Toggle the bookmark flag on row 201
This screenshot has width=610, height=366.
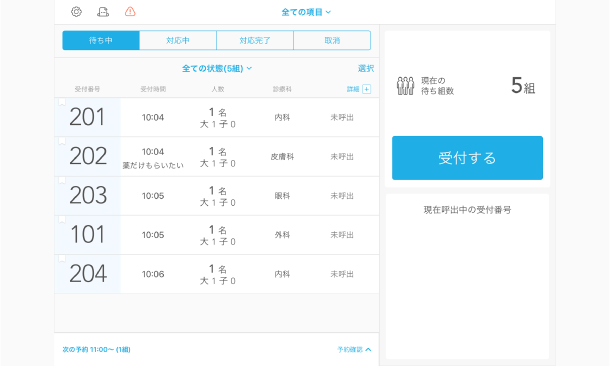[62, 102]
